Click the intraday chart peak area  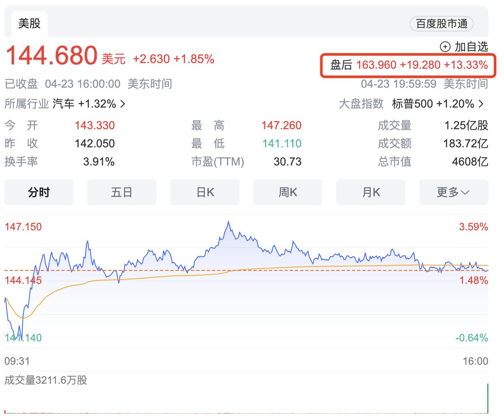[229, 223]
